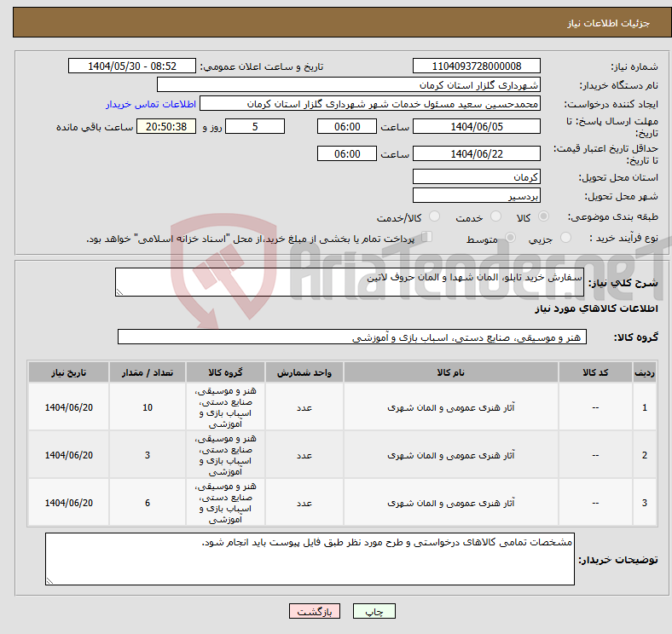Screen dimensions: 672x634
Task: Click the remaining time countdown 20:50:38
Action: coord(166,126)
